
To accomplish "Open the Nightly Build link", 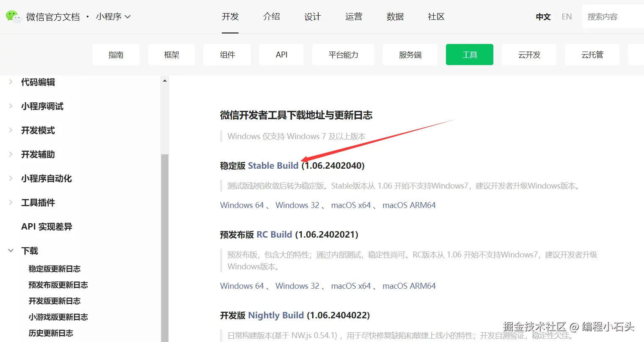I will [276, 315].
